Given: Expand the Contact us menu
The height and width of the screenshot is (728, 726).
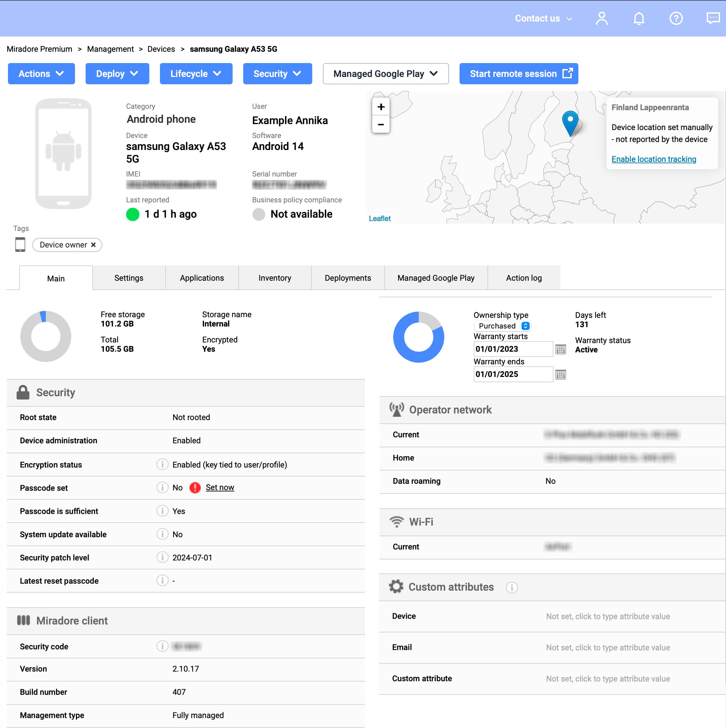Looking at the screenshot, I should click(543, 19).
